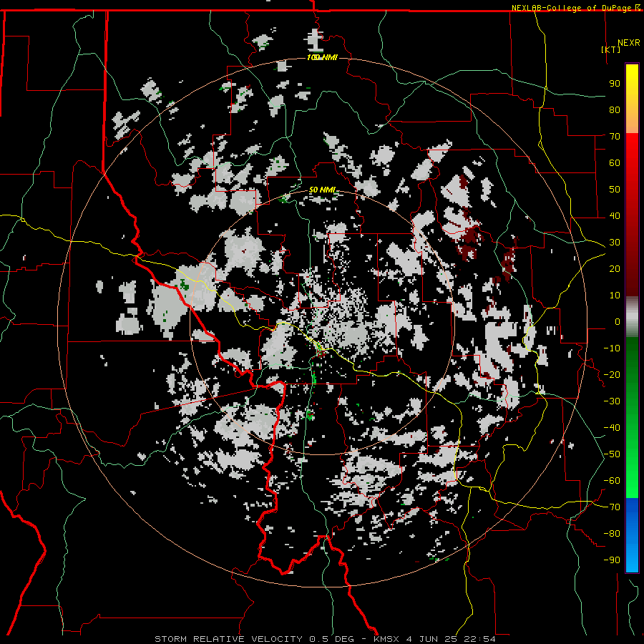
Task: Click the -60 knot scale label
Action: (612, 481)
